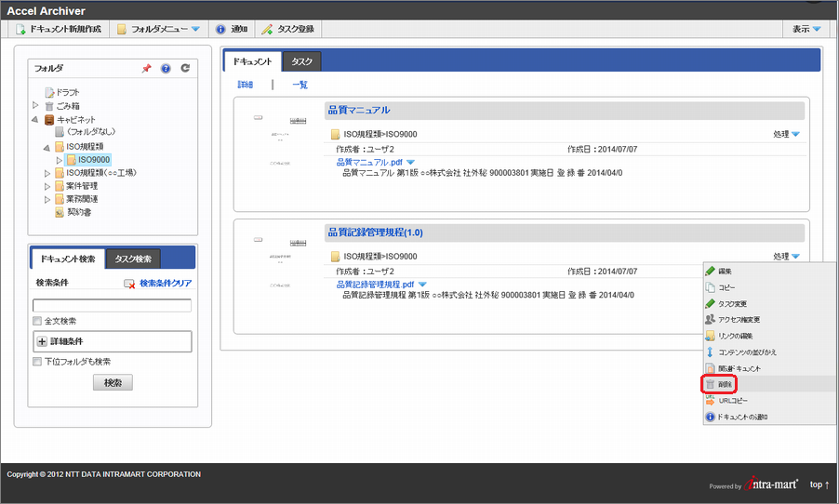
Task: Click the 検索条件クリア clear-search icon
Action: point(129,284)
